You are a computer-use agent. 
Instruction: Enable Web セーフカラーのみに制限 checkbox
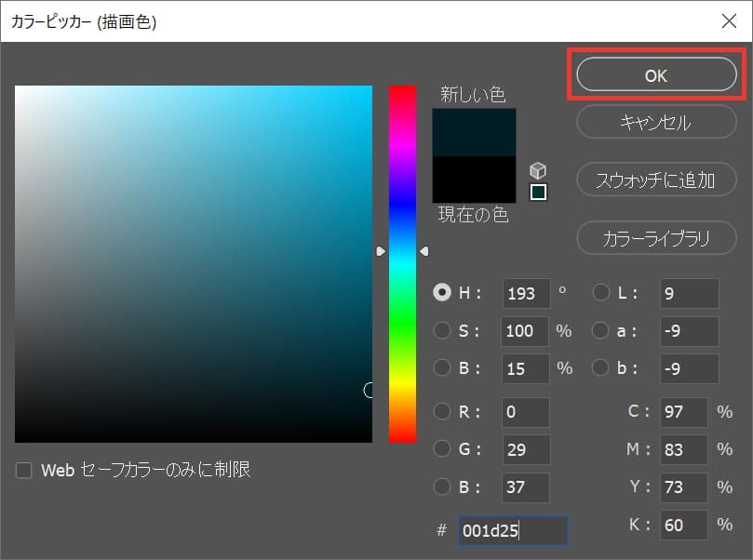tap(23, 471)
